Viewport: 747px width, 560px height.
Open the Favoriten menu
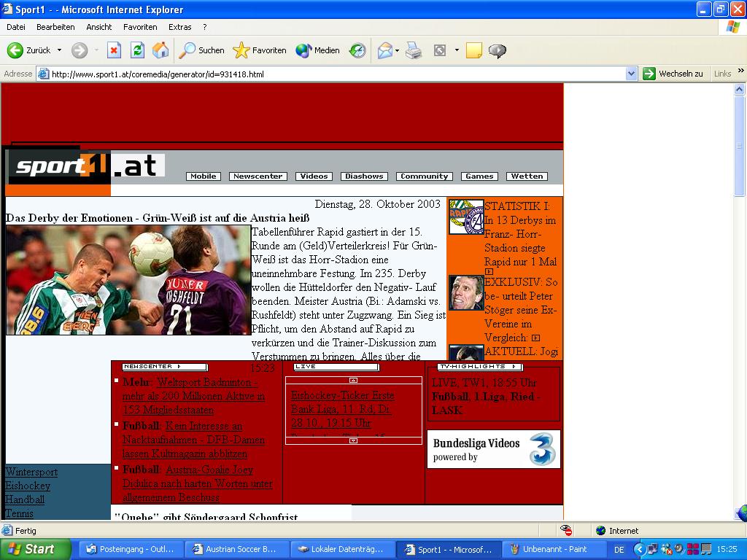pos(140,27)
